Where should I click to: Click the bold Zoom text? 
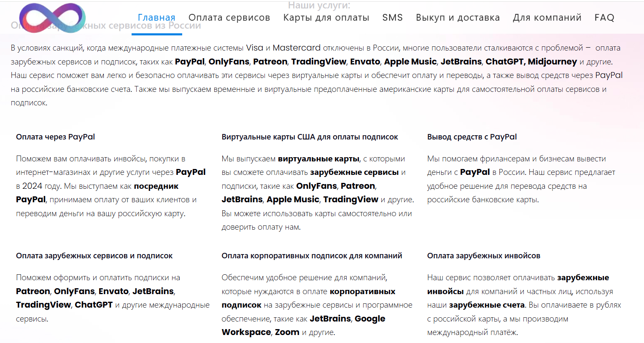pos(287,332)
